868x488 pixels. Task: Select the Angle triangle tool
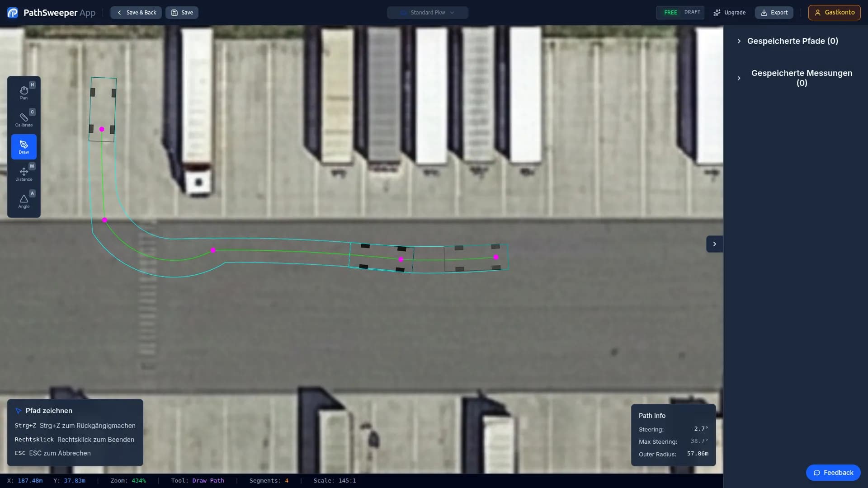(x=24, y=201)
